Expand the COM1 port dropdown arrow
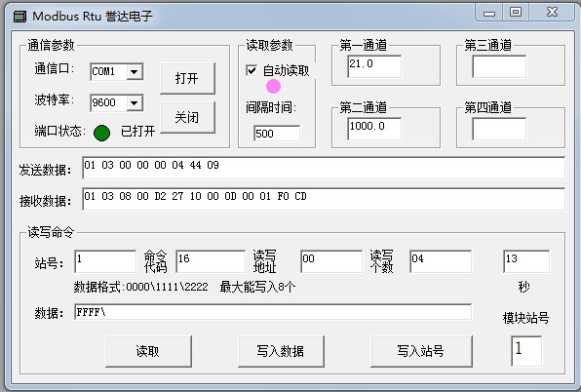Image resolution: width=581 pixels, height=392 pixels. 135,71
